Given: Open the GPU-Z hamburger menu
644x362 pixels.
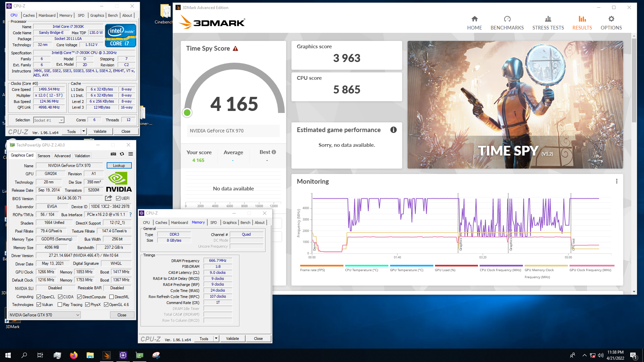Looking at the screenshot, I should (x=131, y=154).
